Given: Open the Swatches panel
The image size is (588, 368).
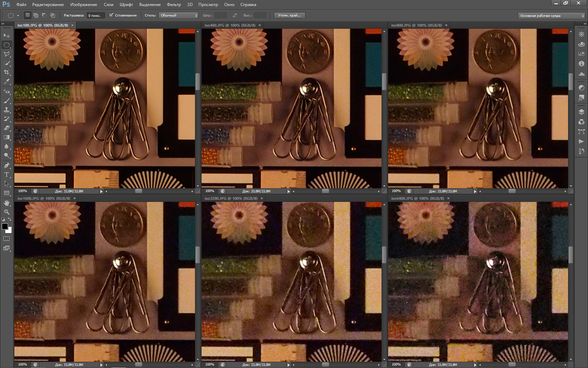Looking at the screenshot, I should pos(581,54).
